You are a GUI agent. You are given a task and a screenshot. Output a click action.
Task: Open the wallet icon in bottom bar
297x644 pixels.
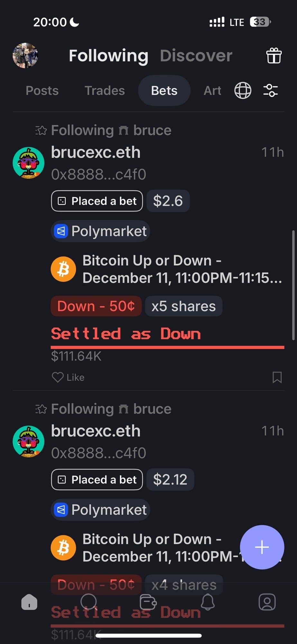tap(148, 602)
